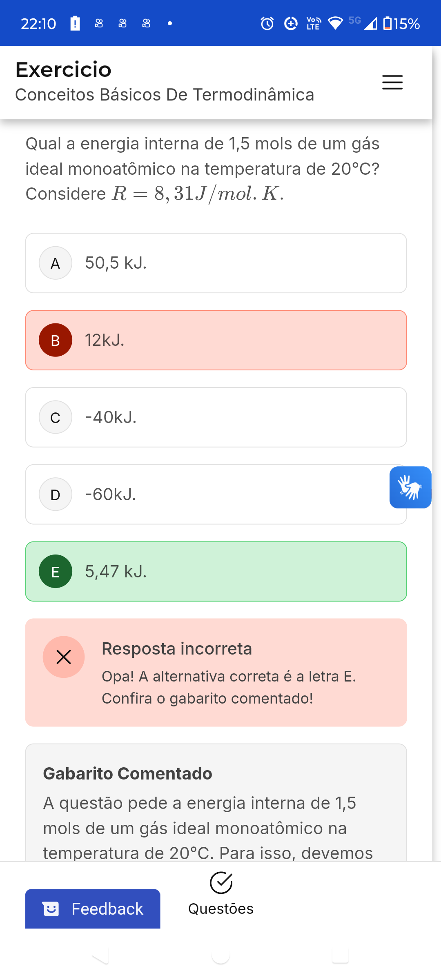Click the Questões checkmark icon
The width and height of the screenshot is (441, 980).
221,883
